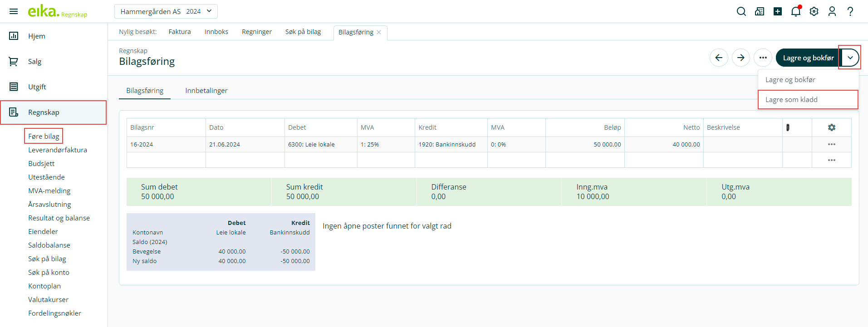Click the Debet column header in table
This screenshot has width=868, height=327.
321,127
